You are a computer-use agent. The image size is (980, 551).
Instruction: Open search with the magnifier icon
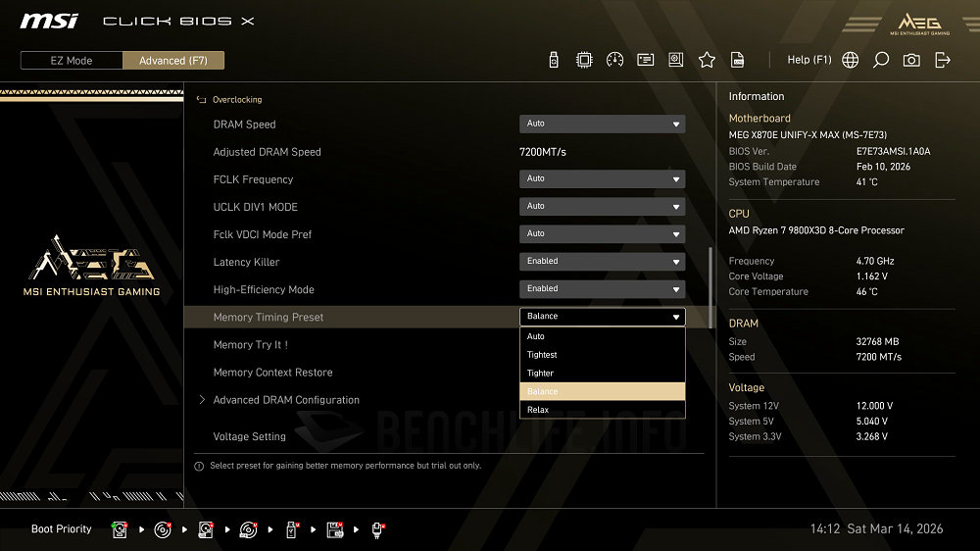point(881,60)
